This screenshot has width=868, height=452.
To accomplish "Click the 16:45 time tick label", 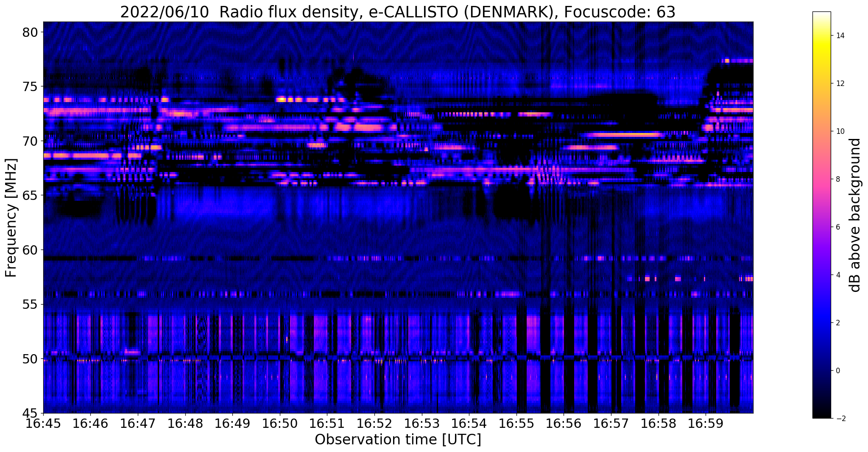I will [43, 424].
